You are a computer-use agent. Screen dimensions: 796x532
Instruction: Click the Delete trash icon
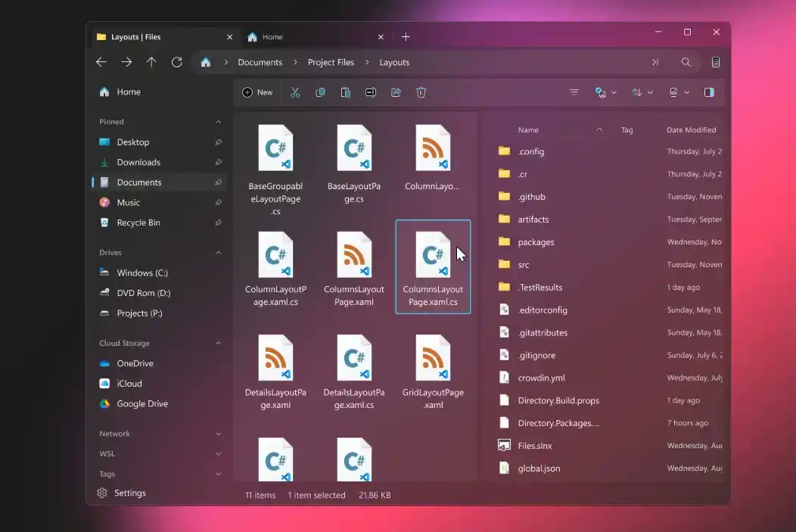point(421,92)
